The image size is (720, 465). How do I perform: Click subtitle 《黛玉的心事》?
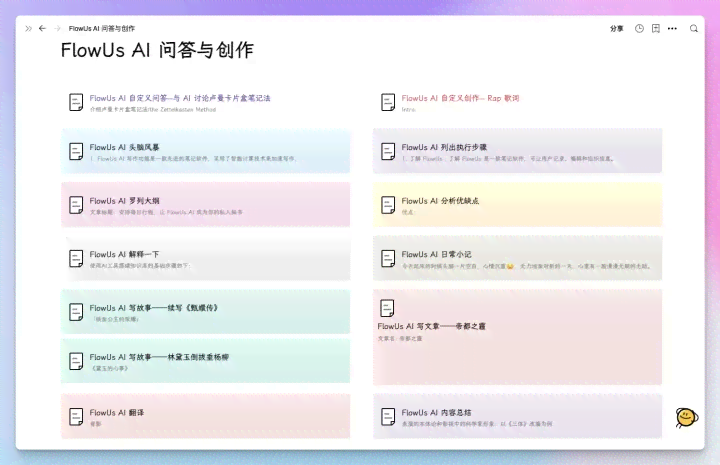tap(109, 368)
